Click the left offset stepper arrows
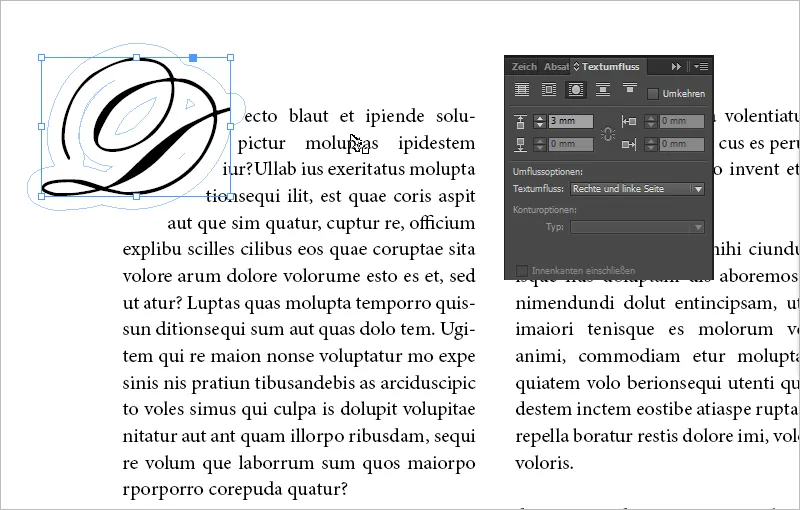This screenshot has height=510, width=800. click(x=651, y=121)
